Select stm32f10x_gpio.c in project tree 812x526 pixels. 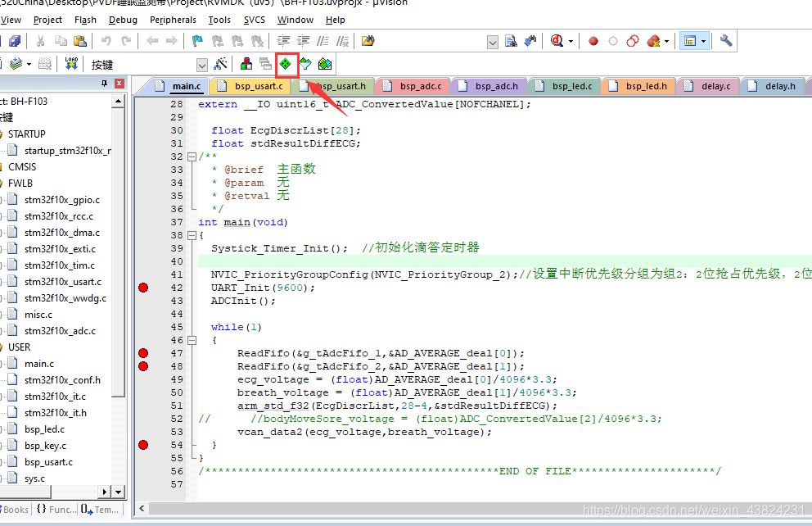(x=61, y=200)
